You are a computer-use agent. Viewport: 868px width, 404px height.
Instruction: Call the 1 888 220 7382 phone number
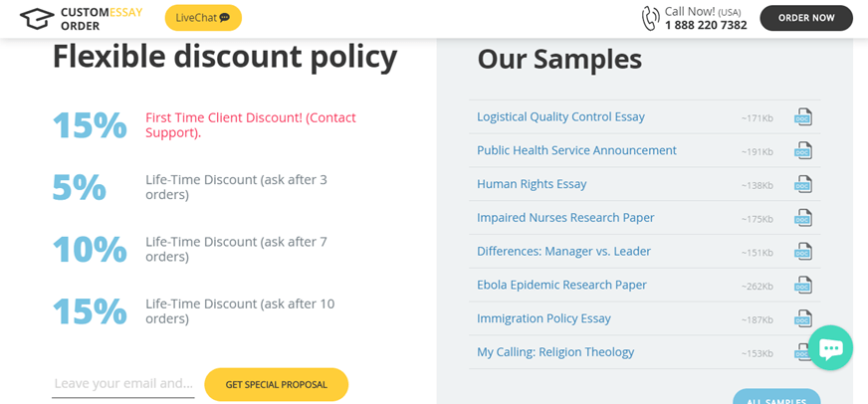click(706, 26)
